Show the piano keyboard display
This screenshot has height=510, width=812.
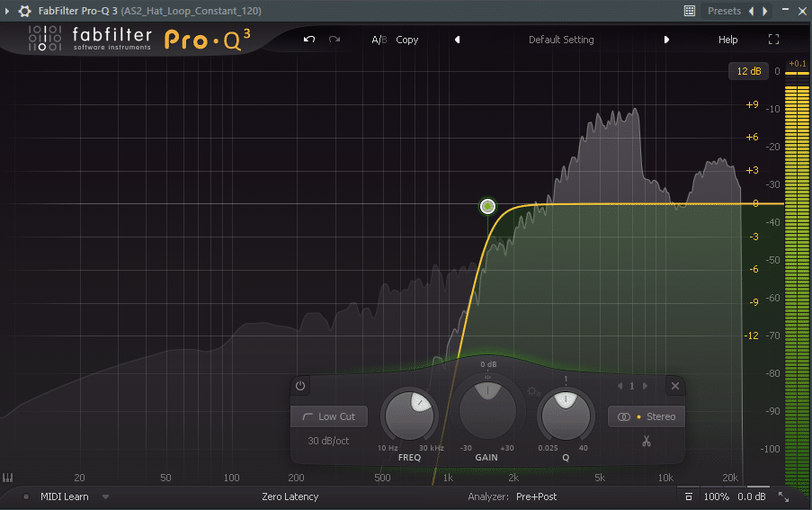pos(8,478)
